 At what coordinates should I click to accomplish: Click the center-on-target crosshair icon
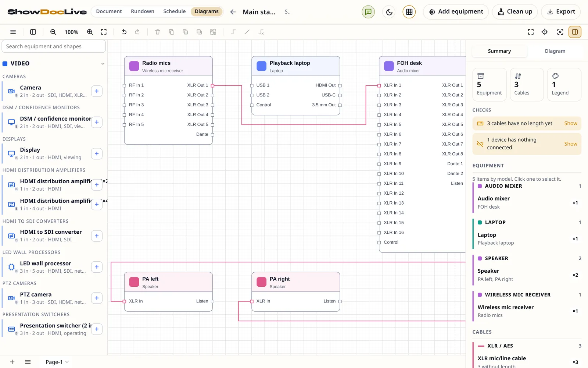(x=545, y=32)
